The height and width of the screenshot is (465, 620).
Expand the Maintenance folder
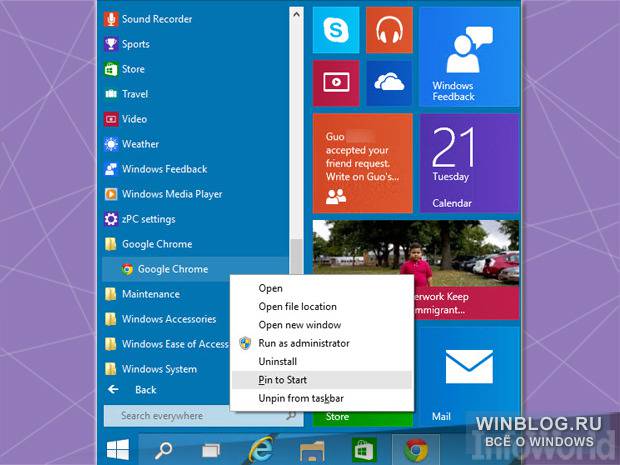[x=142, y=294]
